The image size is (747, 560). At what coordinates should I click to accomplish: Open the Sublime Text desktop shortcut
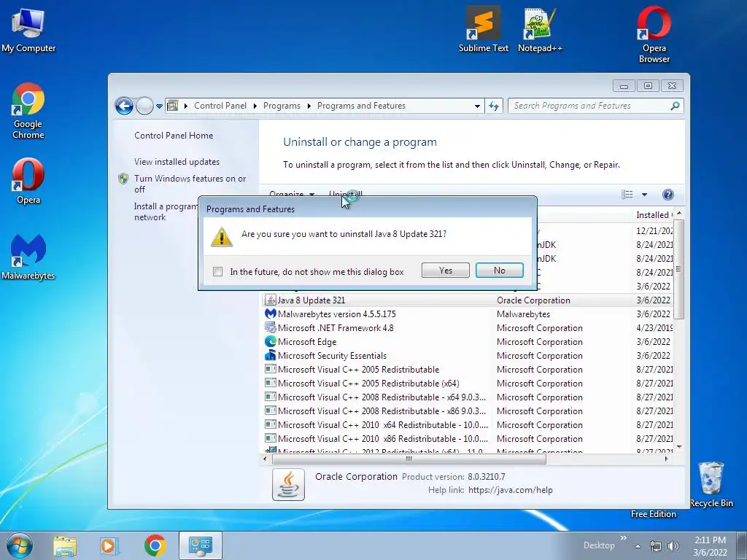pos(483,29)
